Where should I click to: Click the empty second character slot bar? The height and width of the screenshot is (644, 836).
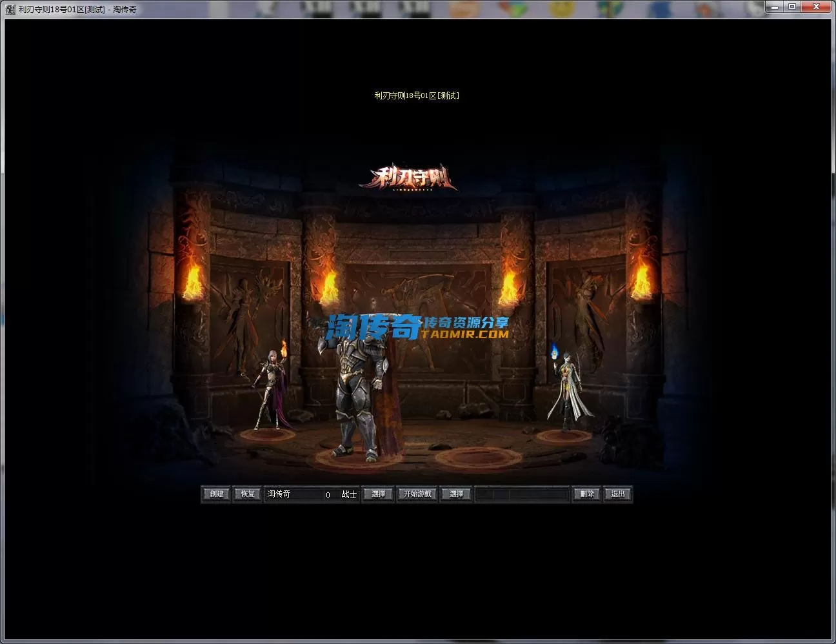(x=522, y=494)
